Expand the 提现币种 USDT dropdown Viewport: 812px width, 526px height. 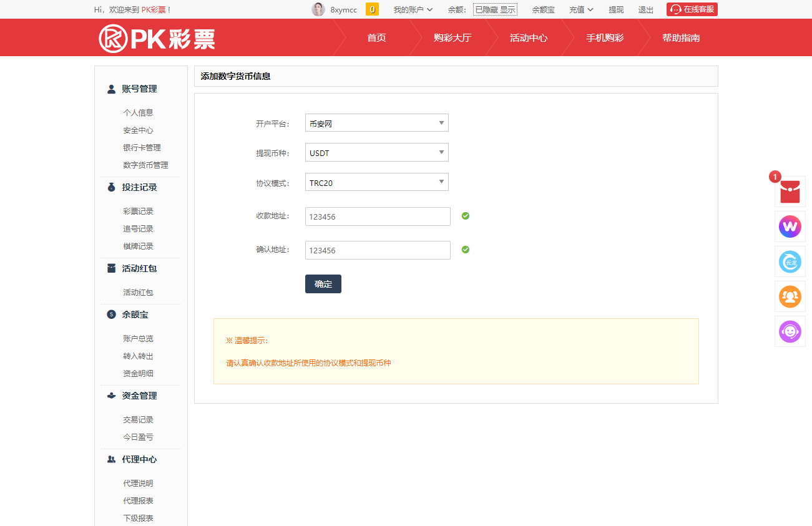376,152
